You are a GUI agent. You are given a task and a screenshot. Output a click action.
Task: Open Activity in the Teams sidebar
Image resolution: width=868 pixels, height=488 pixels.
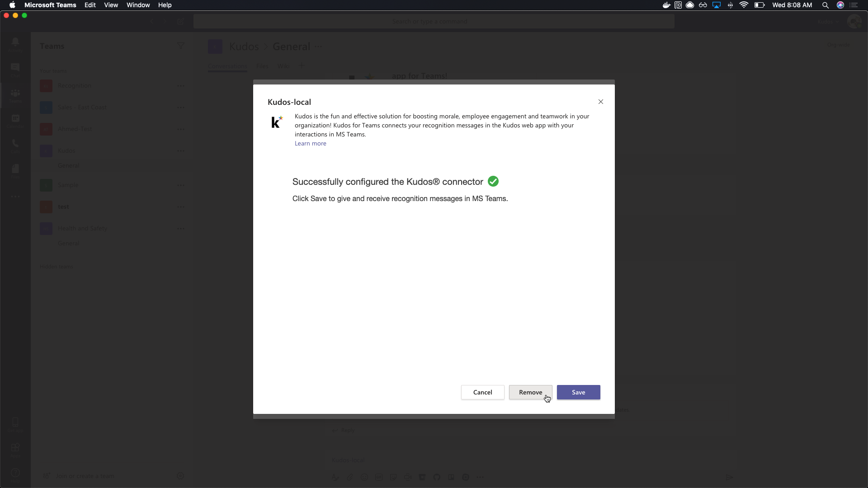[x=15, y=44]
